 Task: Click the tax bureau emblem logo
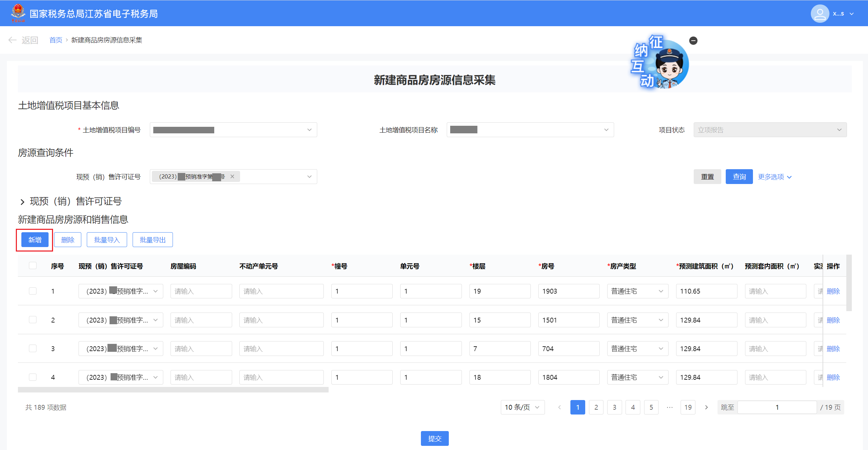[x=18, y=13]
